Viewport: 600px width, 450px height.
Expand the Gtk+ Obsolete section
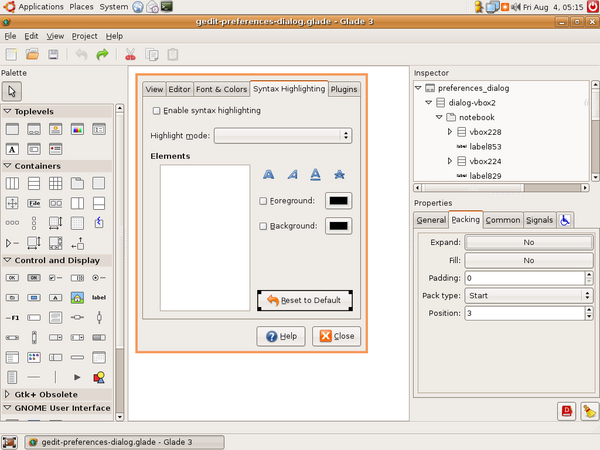(x=7, y=394)
